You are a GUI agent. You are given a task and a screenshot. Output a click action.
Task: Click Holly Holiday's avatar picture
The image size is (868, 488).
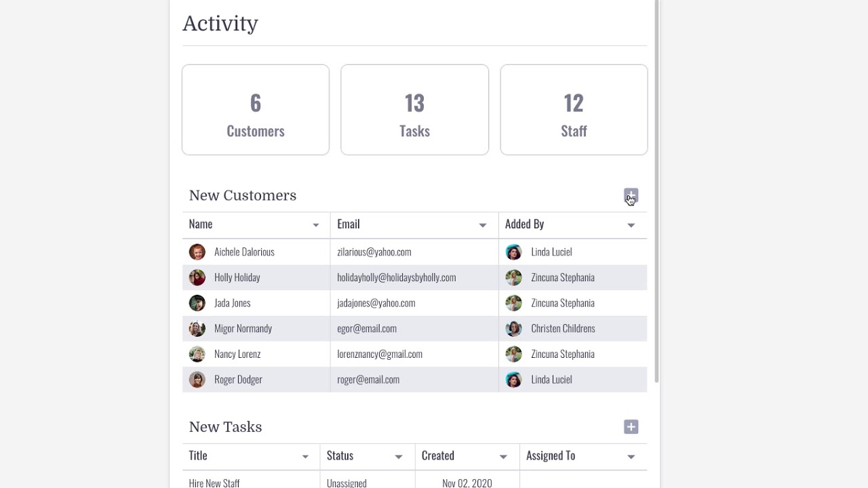click(197, 278)
